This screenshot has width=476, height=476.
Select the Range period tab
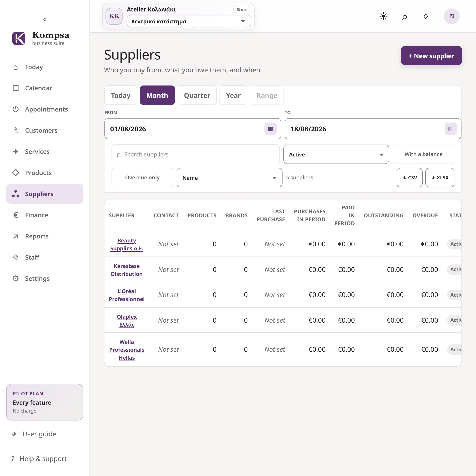267,95
